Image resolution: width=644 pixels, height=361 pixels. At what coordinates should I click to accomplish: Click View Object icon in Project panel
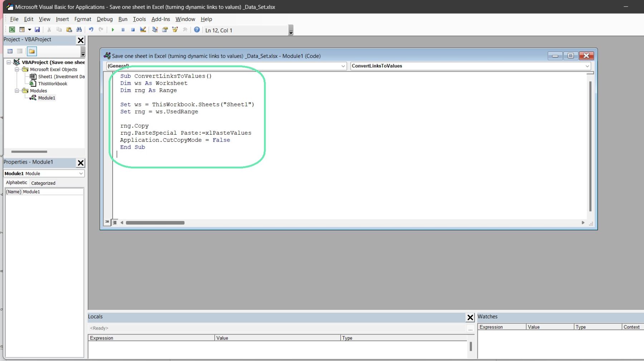pyautogui.click(x=20, y=51)
